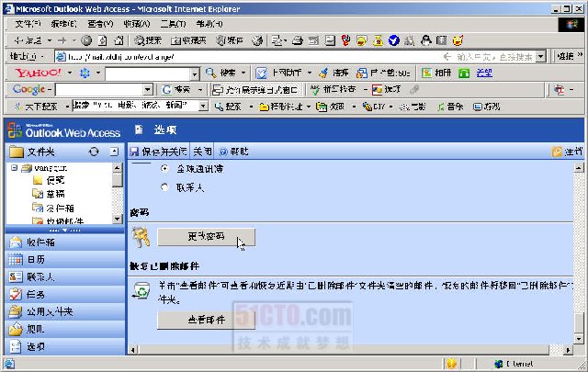Image resolution: width=588 pixels, height=372 pixels.
Task: Open the Tasks (任务) shortcut
Action: tap(35, 294)
